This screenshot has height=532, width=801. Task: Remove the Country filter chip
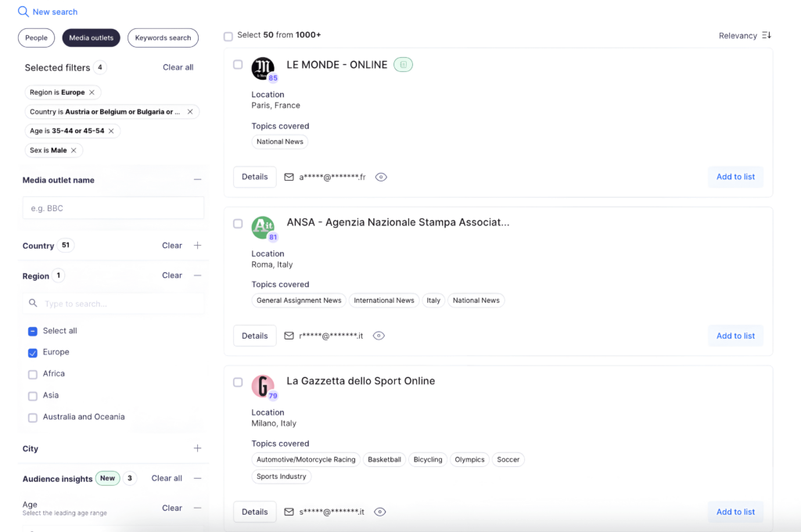[x=190, y=112]
